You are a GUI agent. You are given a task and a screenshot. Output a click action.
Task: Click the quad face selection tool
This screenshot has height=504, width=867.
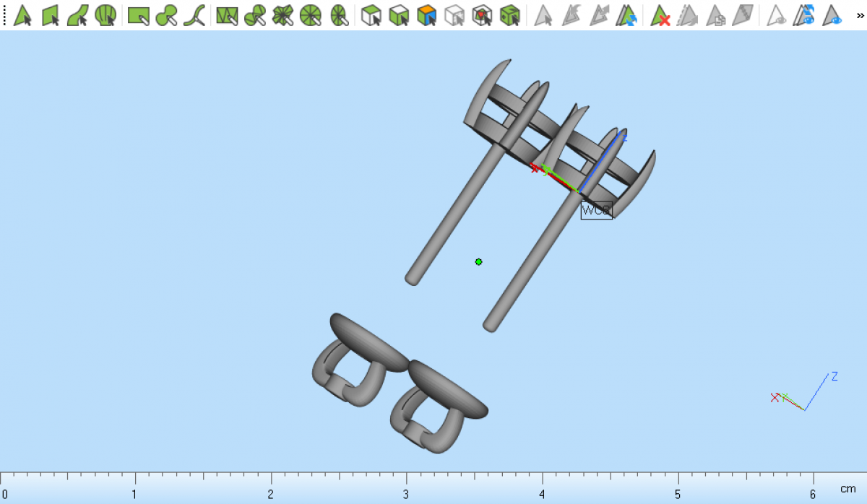50,15
